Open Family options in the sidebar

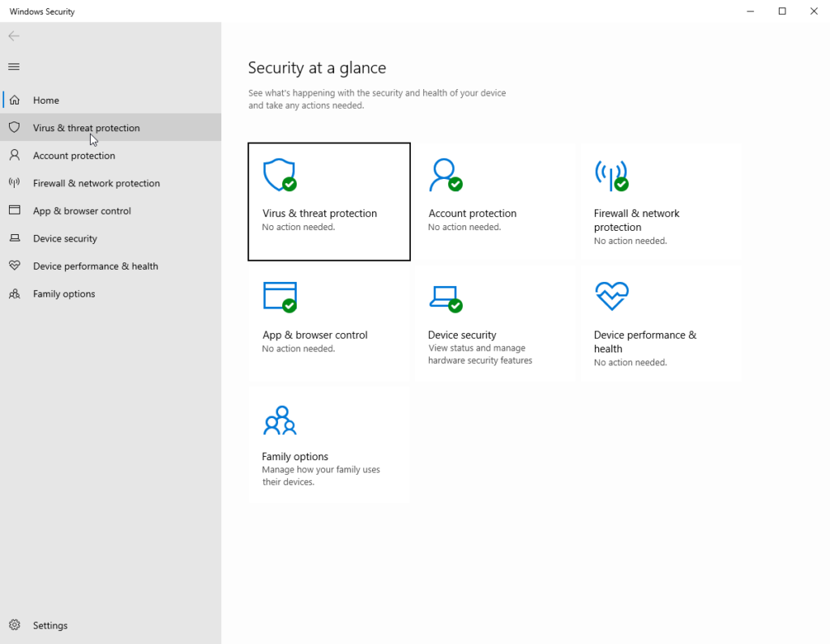110,294
